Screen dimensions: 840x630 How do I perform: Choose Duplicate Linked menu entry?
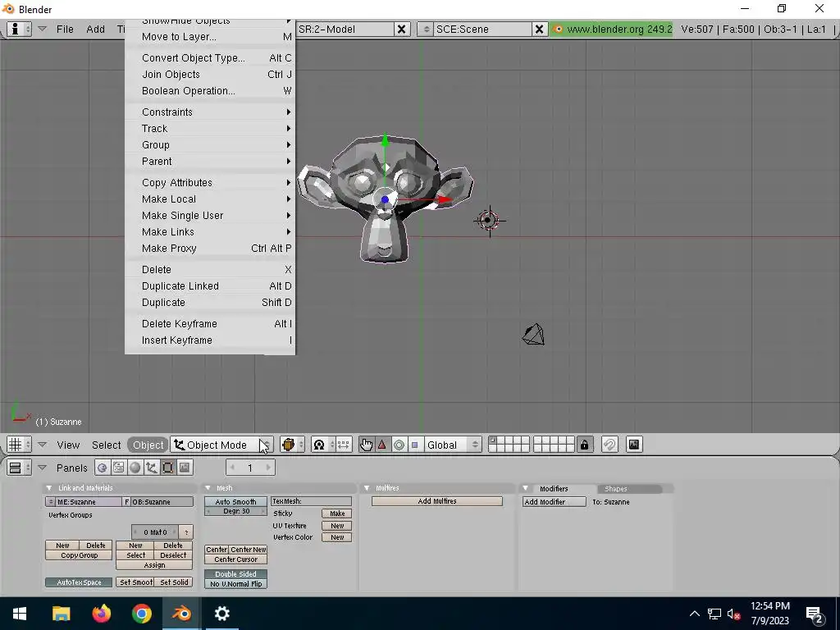pos(210,286)
